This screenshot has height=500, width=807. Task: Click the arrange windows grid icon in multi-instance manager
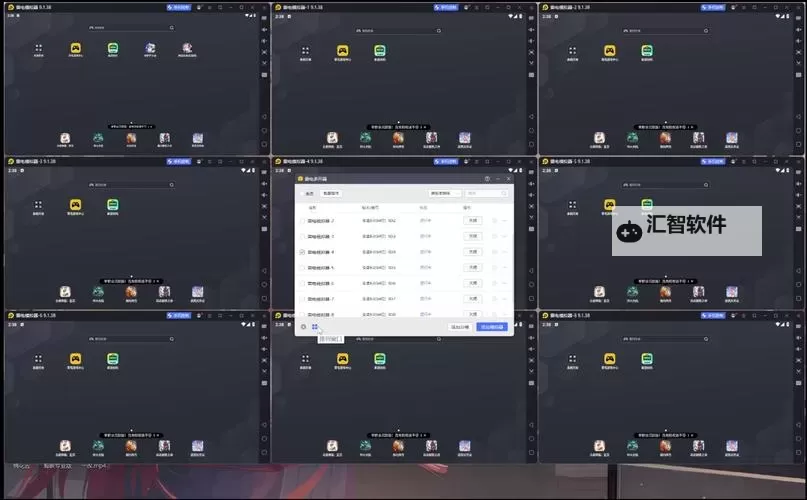(315, 326)
